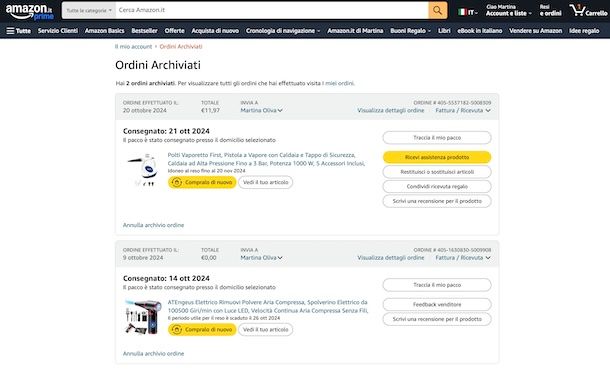
Task: Click the €11,97 order total
Action: pos(210,110)
